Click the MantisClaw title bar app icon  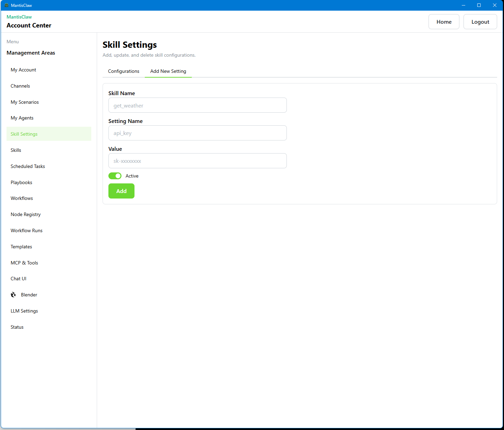[7, 5]
